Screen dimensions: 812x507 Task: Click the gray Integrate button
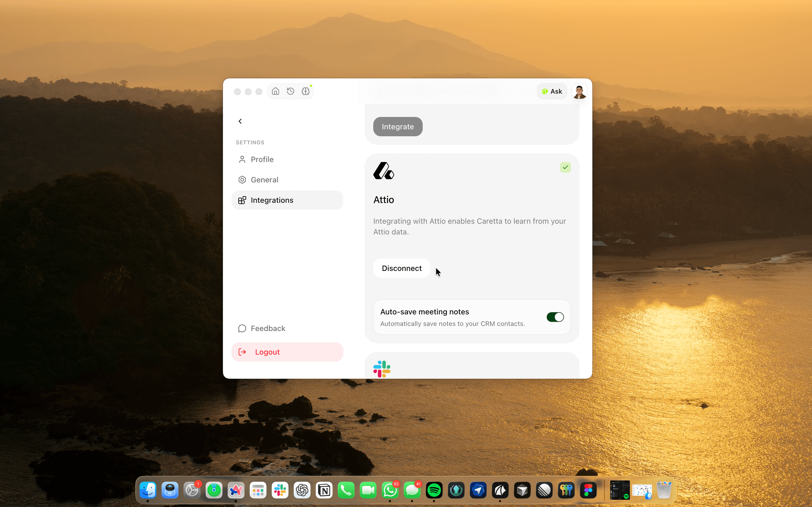pyautogui.click(x=398, y=127)
